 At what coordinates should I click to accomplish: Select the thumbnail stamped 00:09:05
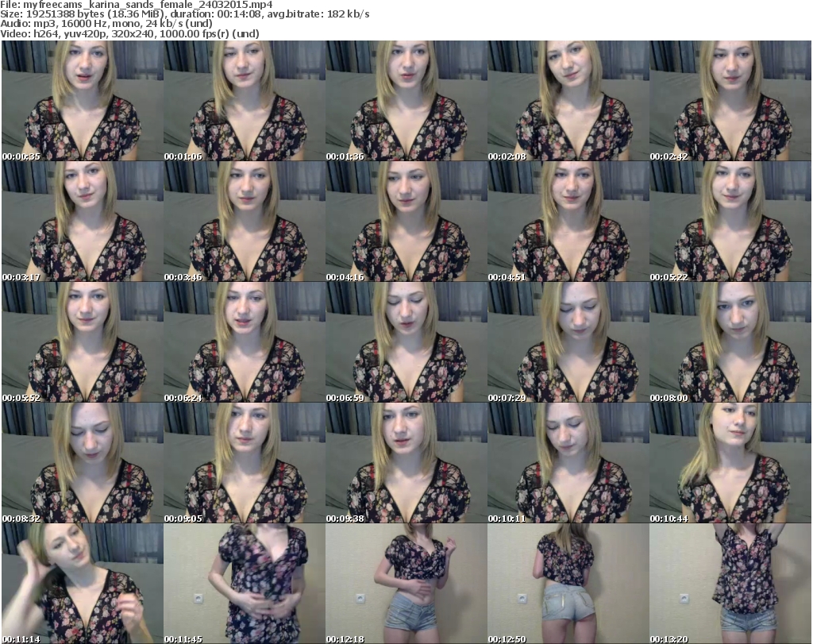click(245, 463)
